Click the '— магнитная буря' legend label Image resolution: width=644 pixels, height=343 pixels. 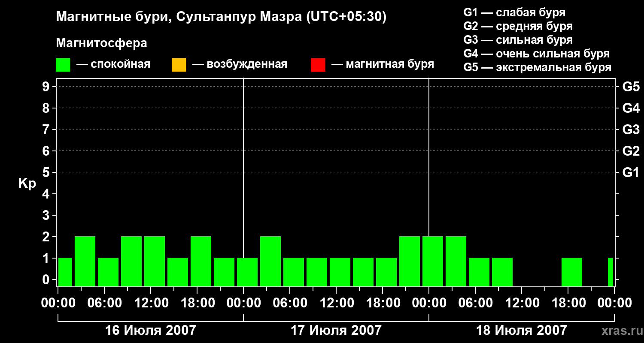(383, 65)
